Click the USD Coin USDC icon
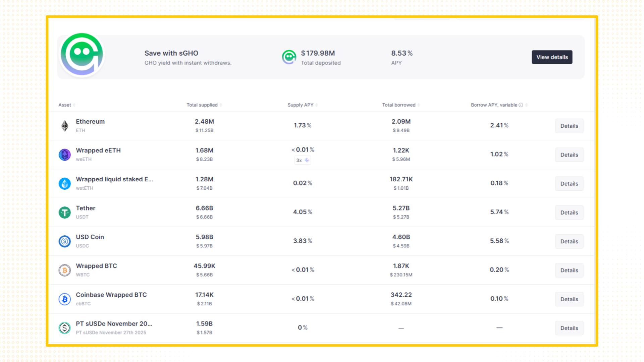 pyautogui.click(x=65, y=241)
